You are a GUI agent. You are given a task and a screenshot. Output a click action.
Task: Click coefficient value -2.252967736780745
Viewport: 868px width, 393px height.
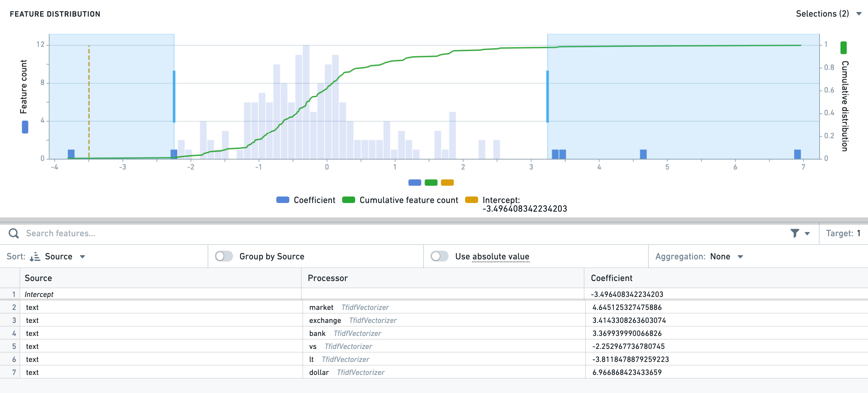[x=628, y=346]
